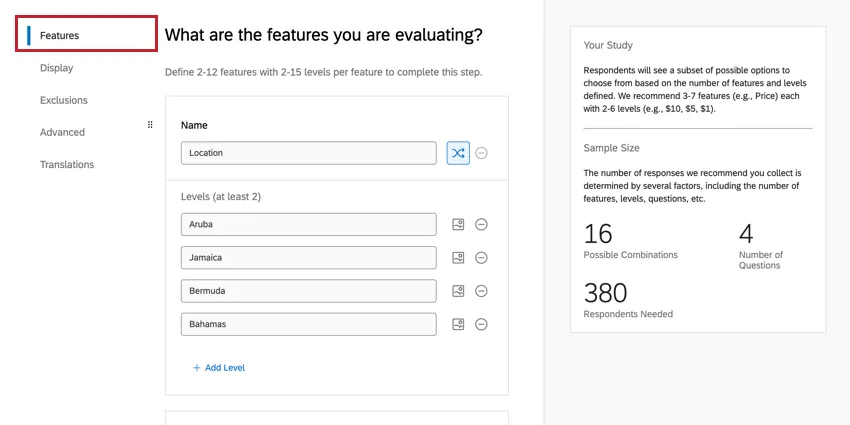Delete the Bermuda level

pyautogui.click(x=481, y=291)
